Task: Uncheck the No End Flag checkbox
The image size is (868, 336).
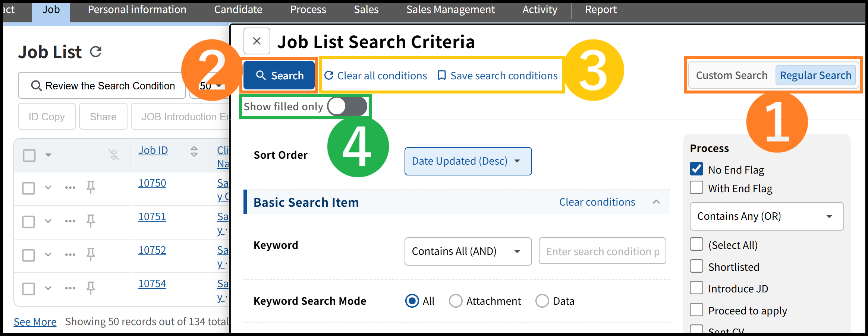Action: click(x=696, y=169)
